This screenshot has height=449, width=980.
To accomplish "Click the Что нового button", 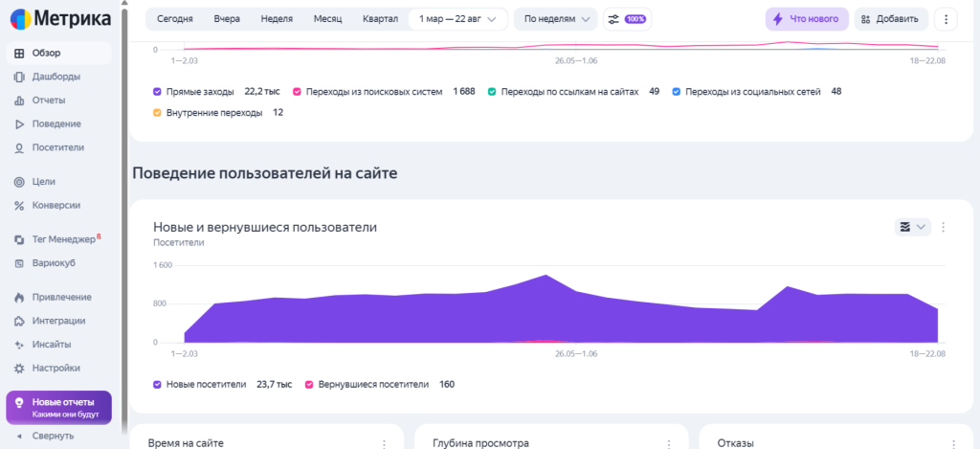I will click(806, 18).
